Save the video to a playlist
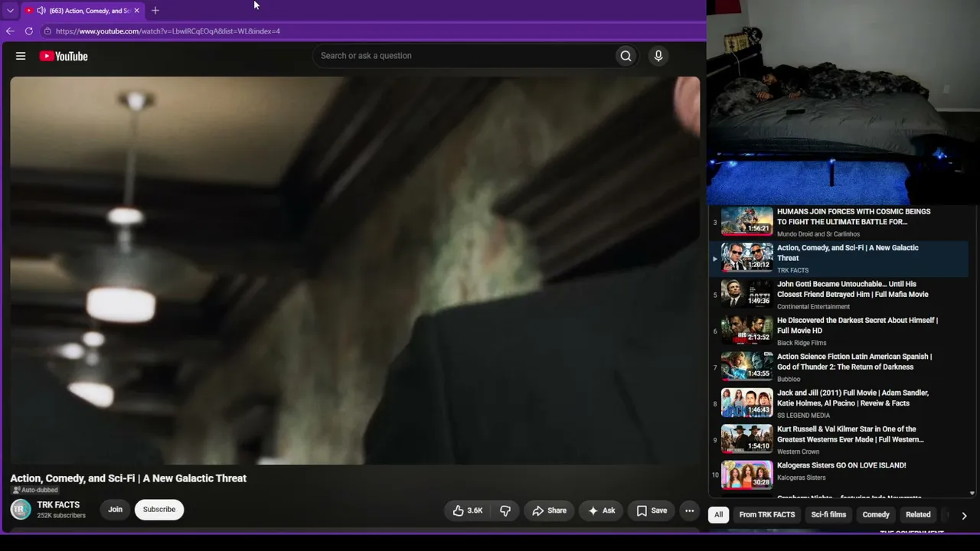The width and height of the screenshot is (980, 551). [x=651, y=510]
